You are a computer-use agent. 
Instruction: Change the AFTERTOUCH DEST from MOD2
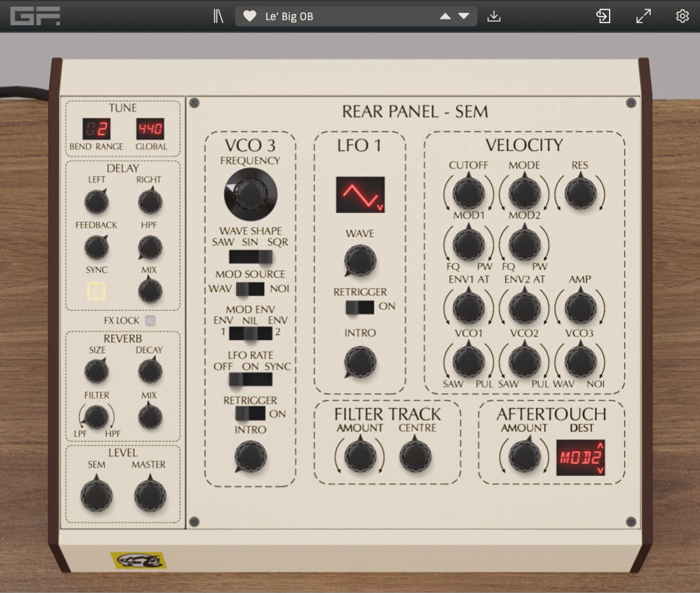point(582,456)
